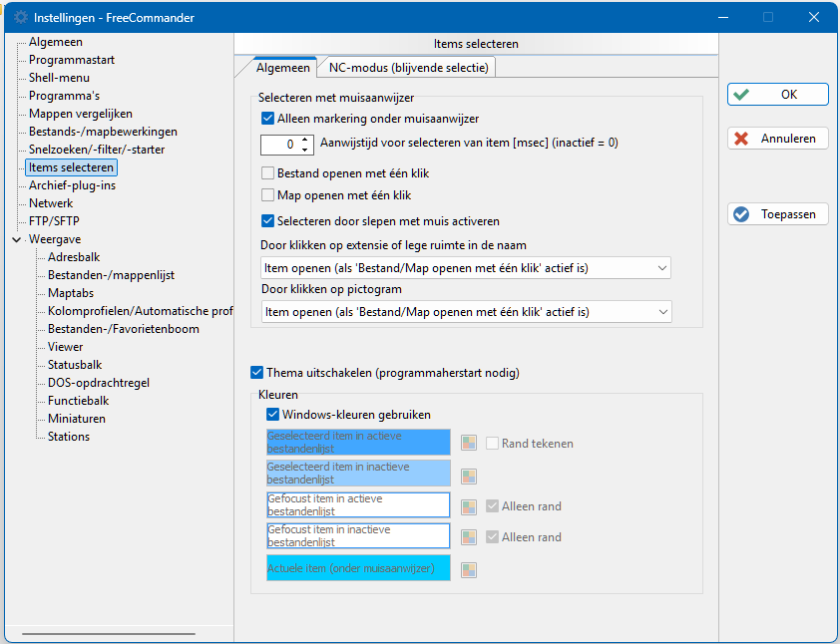The height and width of the screenshot is (644, 840).
Task: Open 'Archief-plug-ins' settings page
Action: 72,185
